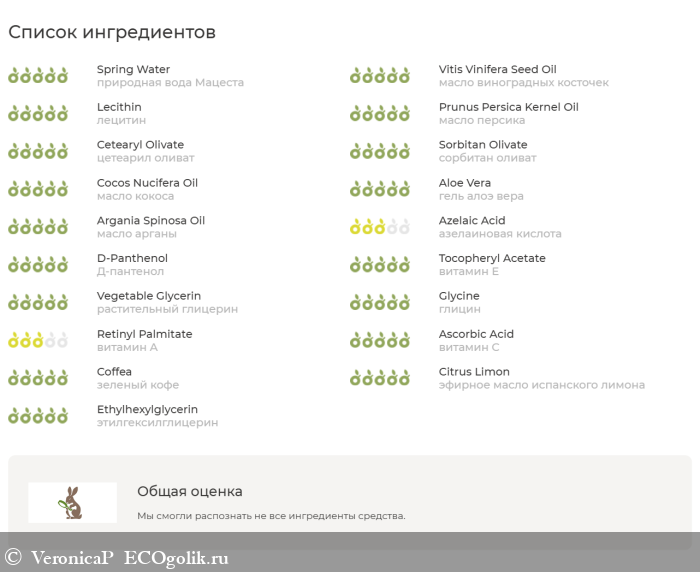Click the rating icons beside Ethylhexylglycerin
Screen dimensions: 700x572
(x=38, y=416)
